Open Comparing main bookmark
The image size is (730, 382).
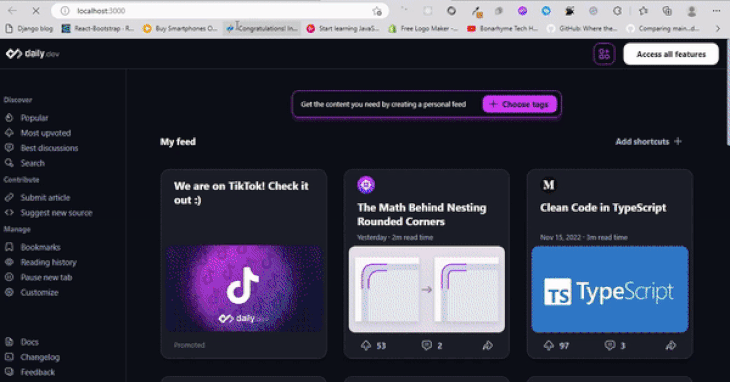663,28
